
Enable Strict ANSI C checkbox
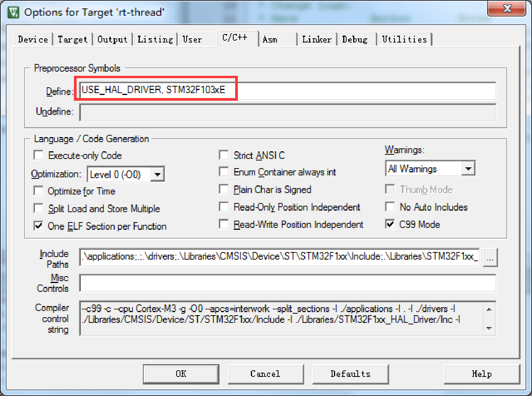224,155
